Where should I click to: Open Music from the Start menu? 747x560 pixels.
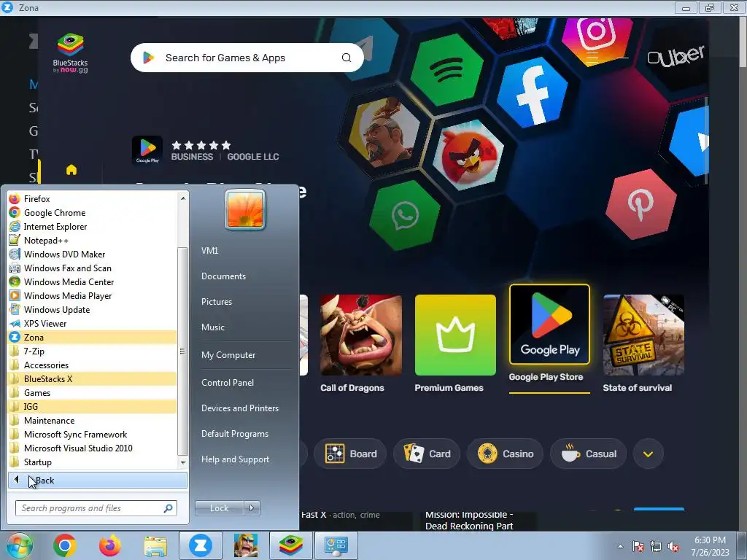tap(212, 327)
